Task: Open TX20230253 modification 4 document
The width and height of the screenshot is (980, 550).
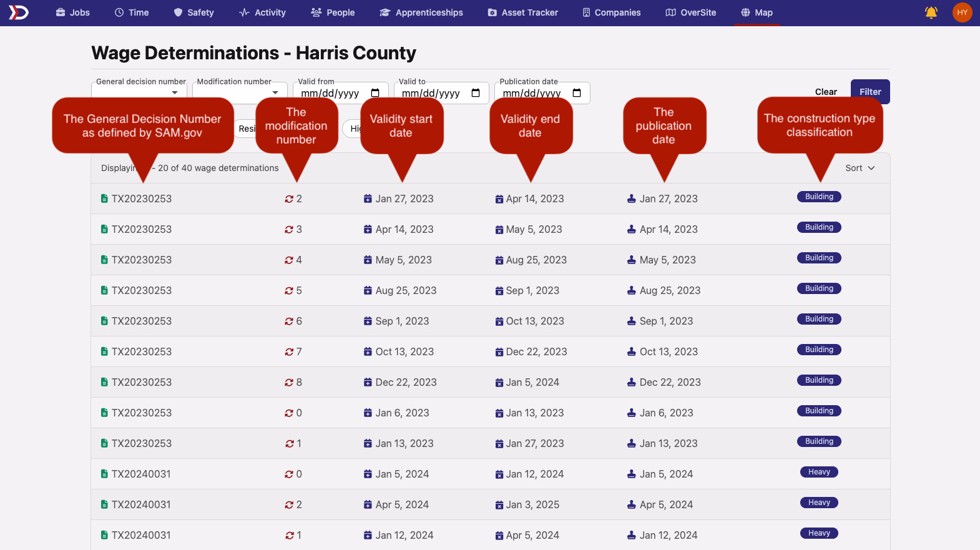Action: [141, 260]
